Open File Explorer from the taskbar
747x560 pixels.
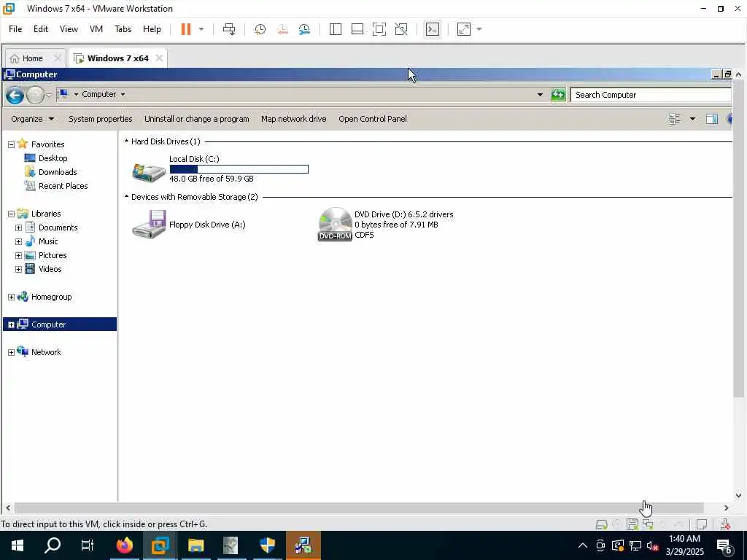196,545
